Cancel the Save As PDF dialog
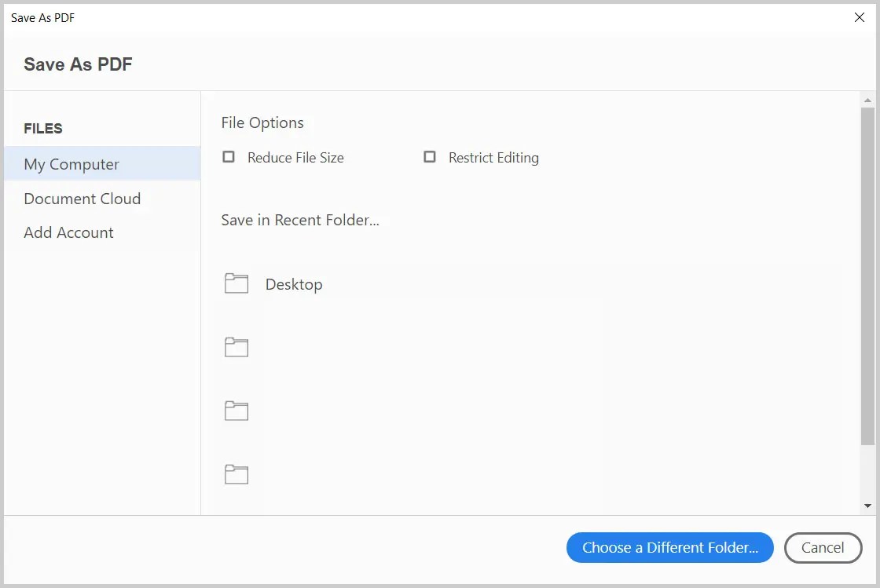The width and height of the screenshot is (880, 588). (x=823, y=547)
